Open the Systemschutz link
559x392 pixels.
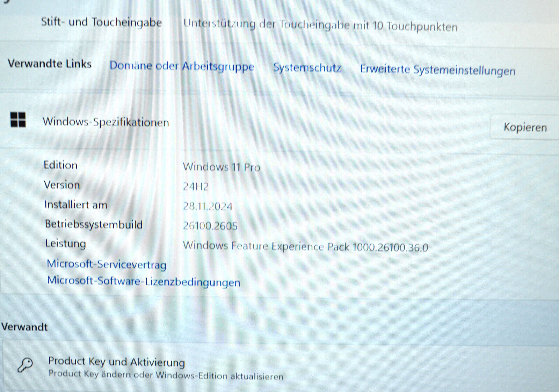307,67
